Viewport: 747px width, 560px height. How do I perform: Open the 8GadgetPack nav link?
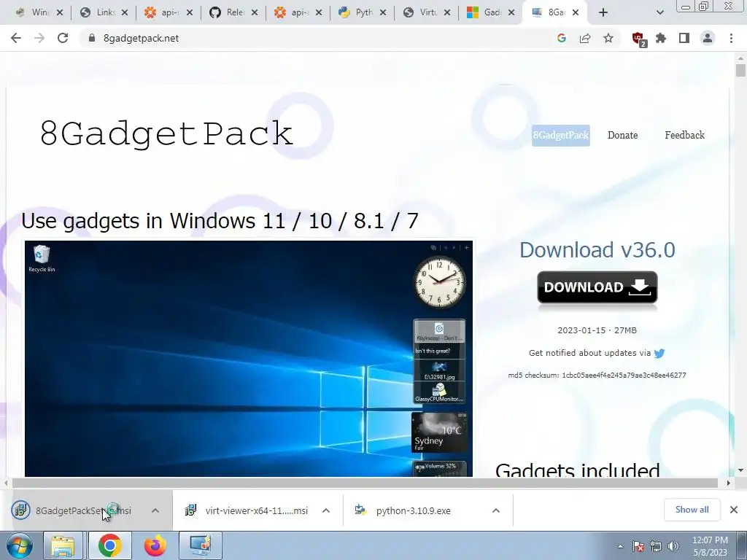coord(561,135)
